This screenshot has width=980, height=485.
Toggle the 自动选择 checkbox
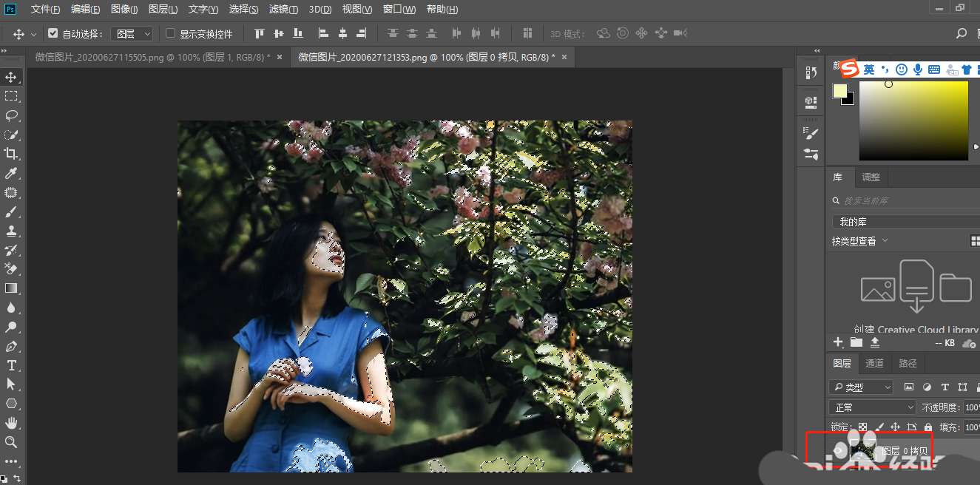pos(53,33)
